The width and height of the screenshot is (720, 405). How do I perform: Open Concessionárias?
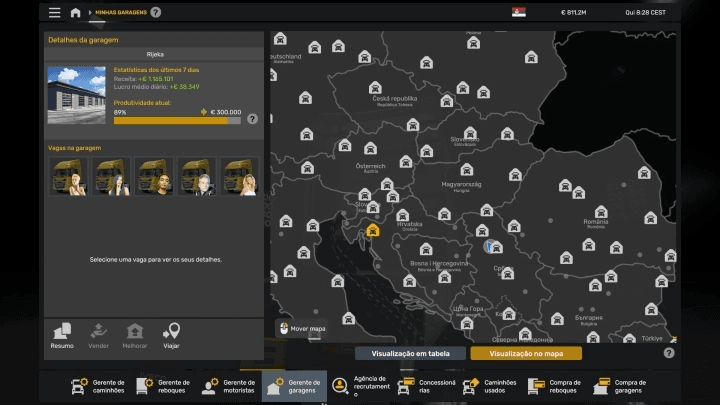coord(427,387)
